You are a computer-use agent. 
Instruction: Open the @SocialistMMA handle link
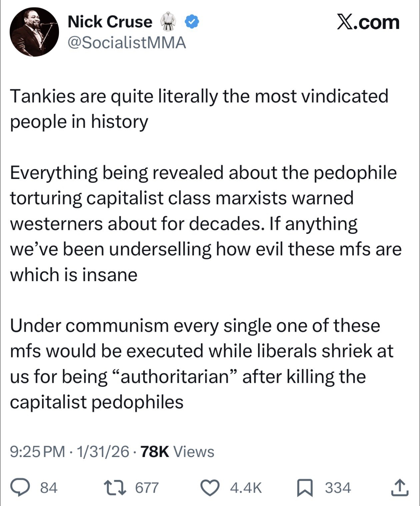tap(127, 43)
